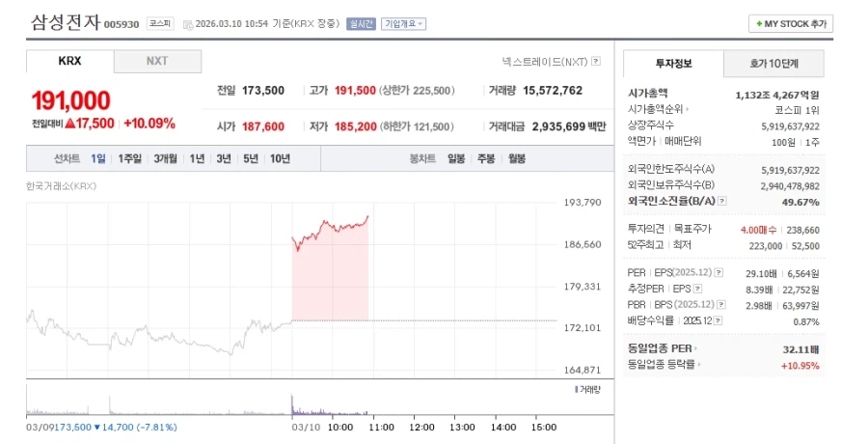Click help icon beside 추정PER EPS
The height and width of the screenshot is (444, 868).
[x=697, y=288]
